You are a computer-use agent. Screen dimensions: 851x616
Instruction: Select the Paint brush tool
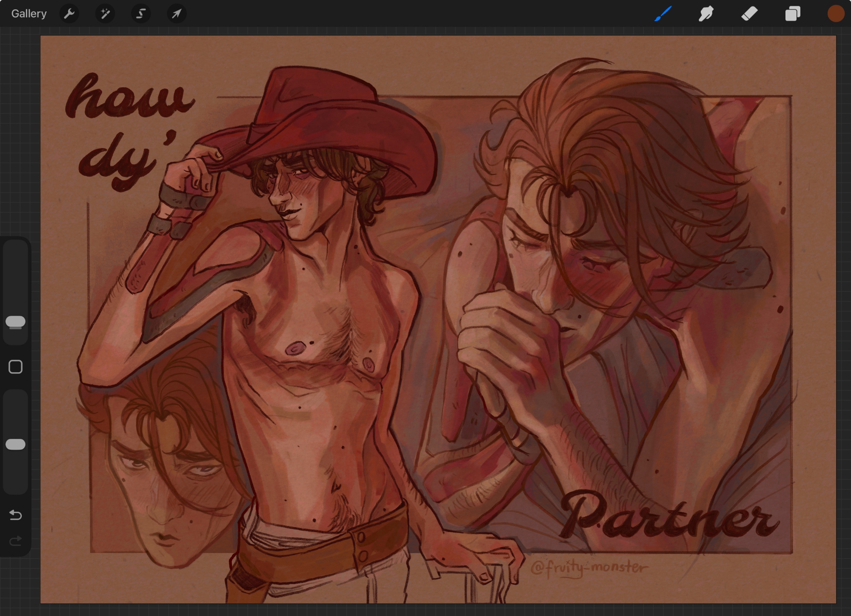tap(663, 14)
